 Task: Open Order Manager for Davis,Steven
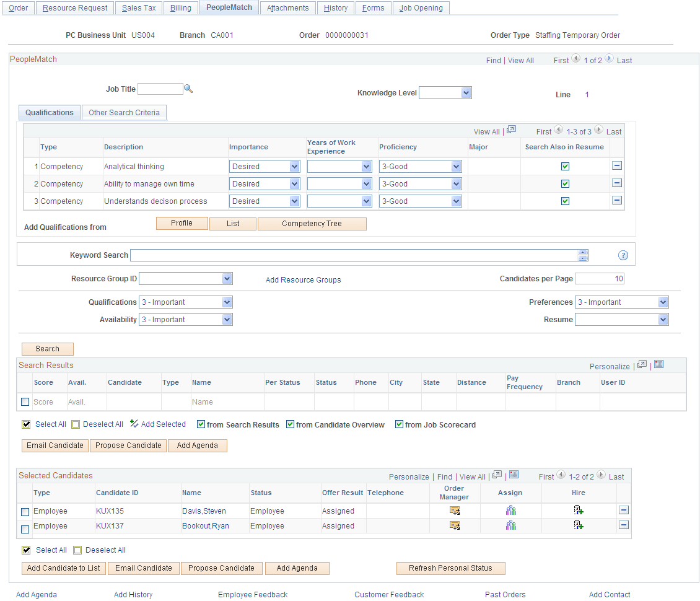click(x=454, y=510)
